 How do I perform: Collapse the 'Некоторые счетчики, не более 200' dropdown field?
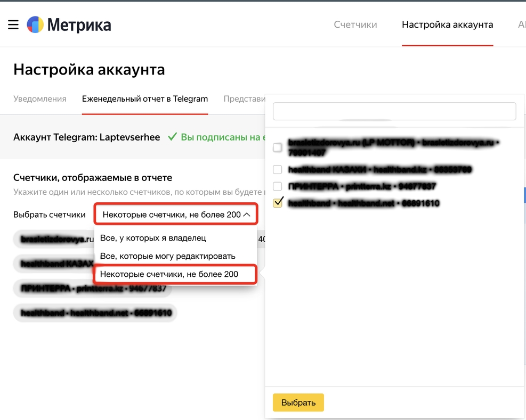(x=176, y=214)
